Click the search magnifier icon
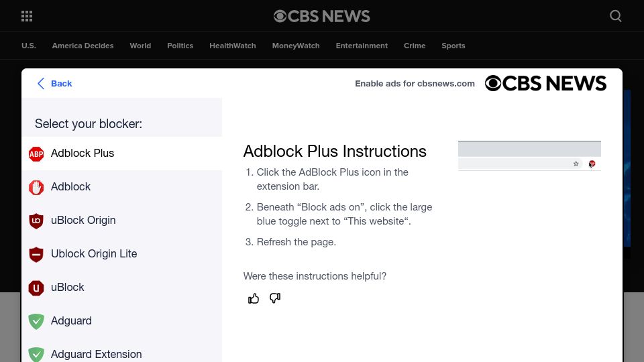Image resolution: width=644 pixels, height=362 pixels. 615,16
